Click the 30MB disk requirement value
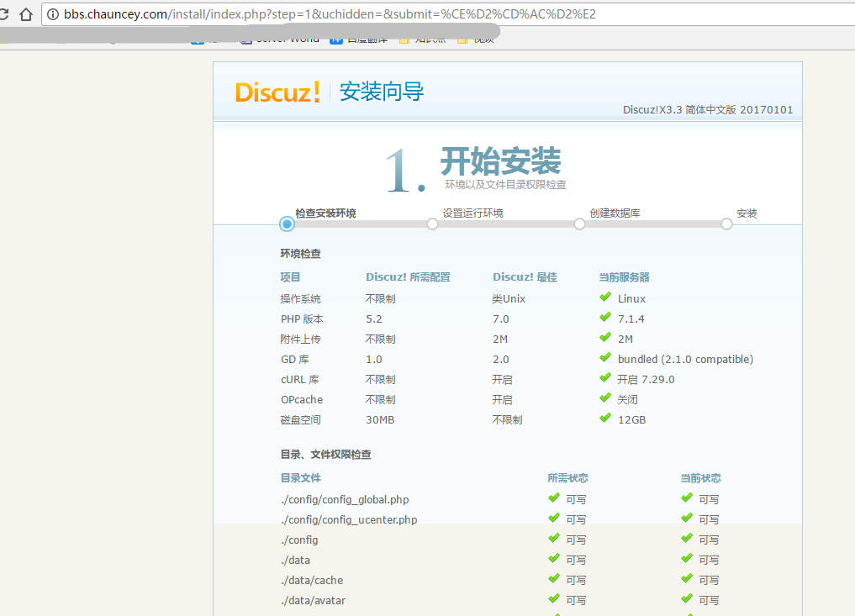Screen dimensions: 855x616 point(380,419)
